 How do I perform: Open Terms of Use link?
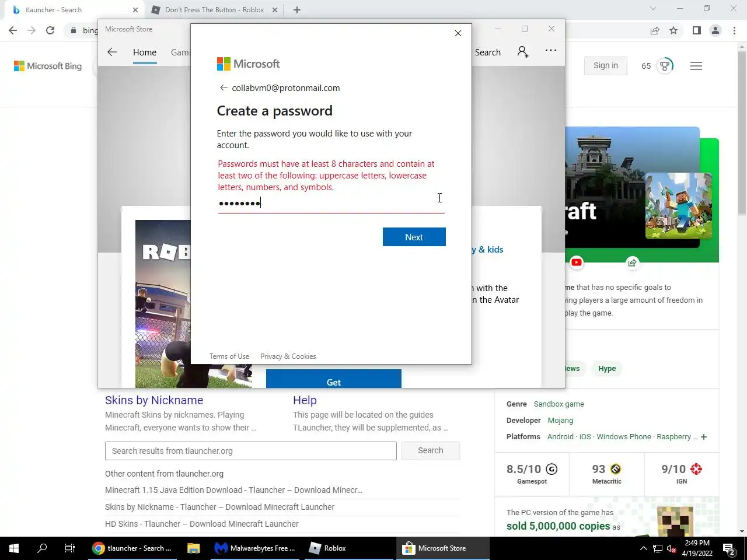point(229,356)
